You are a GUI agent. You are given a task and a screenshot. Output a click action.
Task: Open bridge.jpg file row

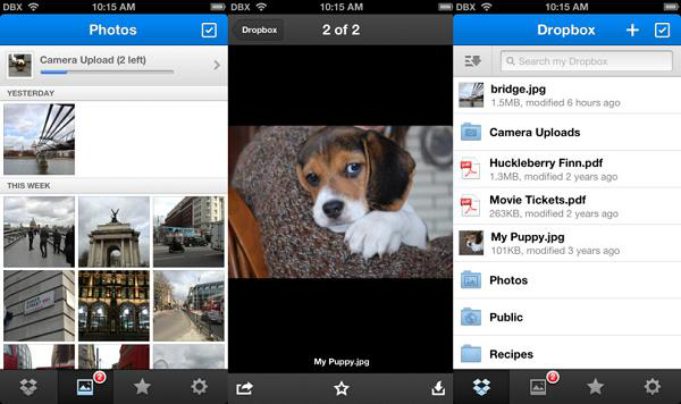[x=567, y=96]
